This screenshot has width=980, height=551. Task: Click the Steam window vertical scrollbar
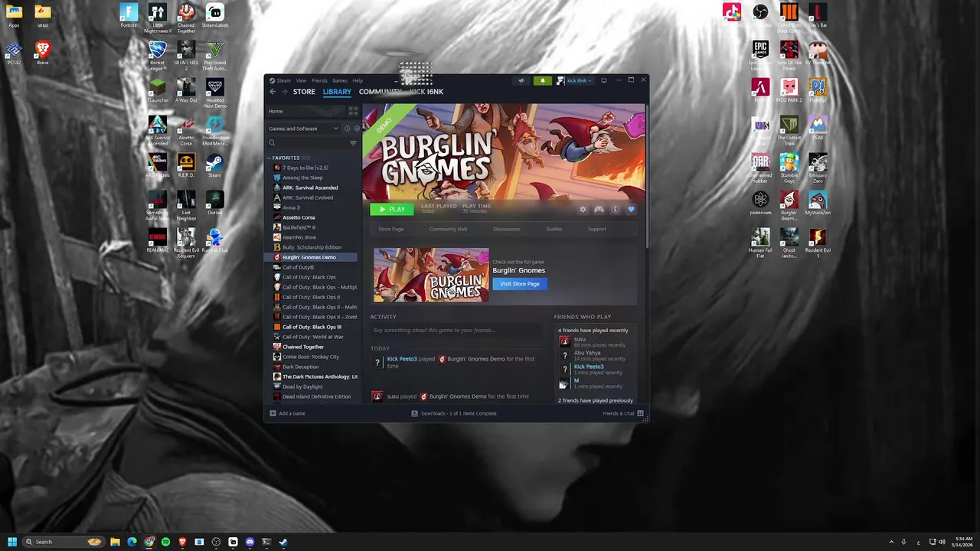point(647,176)
